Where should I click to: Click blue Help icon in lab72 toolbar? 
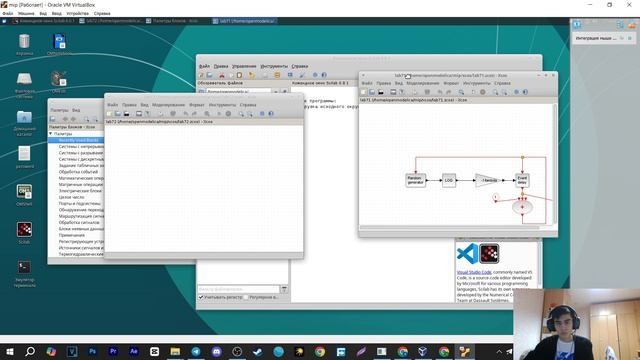coord(271,114)
